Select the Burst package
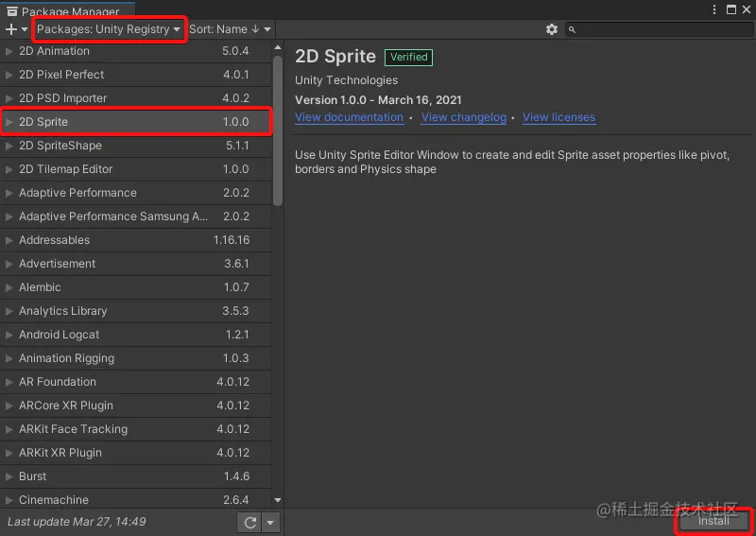 [x=136, y=476]
